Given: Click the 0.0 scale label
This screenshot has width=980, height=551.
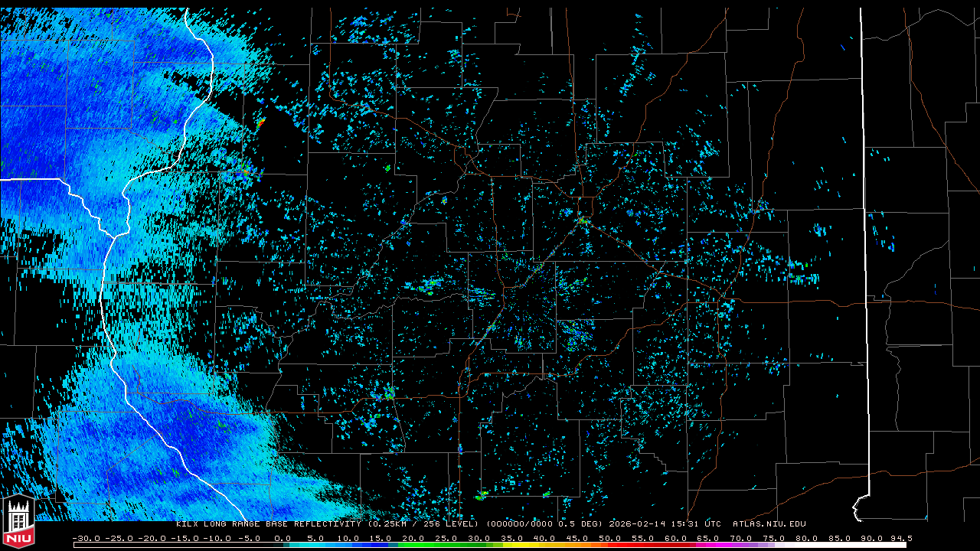Looking at the screenshot, I should (x=283, y=538).
